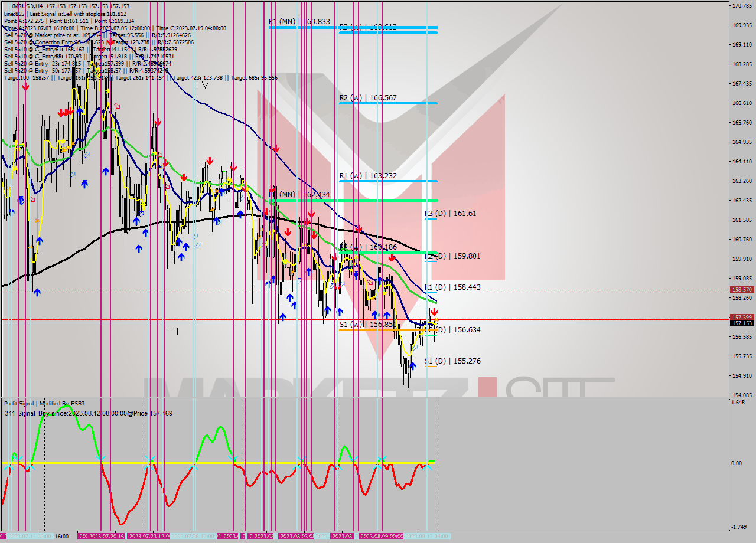Click the 'I I I' wave label on chart
The width and height of the screenshot is (756, 543).
click(172, 332)
